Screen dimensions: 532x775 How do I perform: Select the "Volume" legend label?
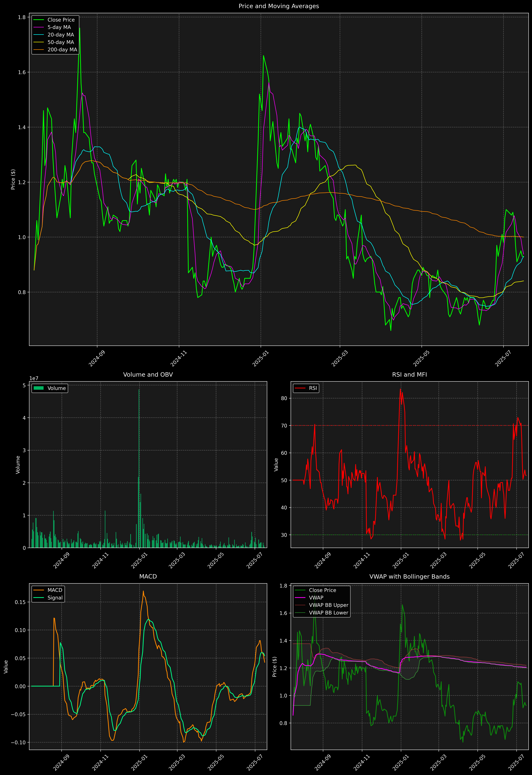57,388
